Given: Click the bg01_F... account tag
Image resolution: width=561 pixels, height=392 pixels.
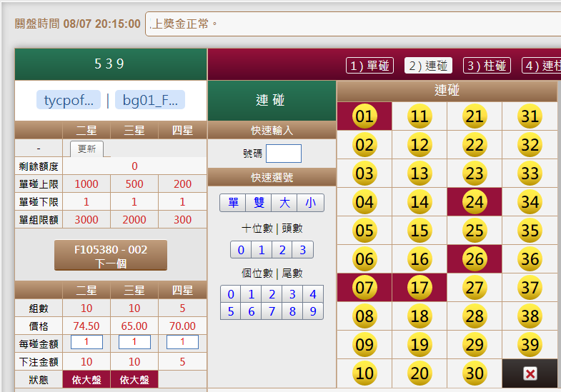Looking at the screenshot, I should 150,100.
